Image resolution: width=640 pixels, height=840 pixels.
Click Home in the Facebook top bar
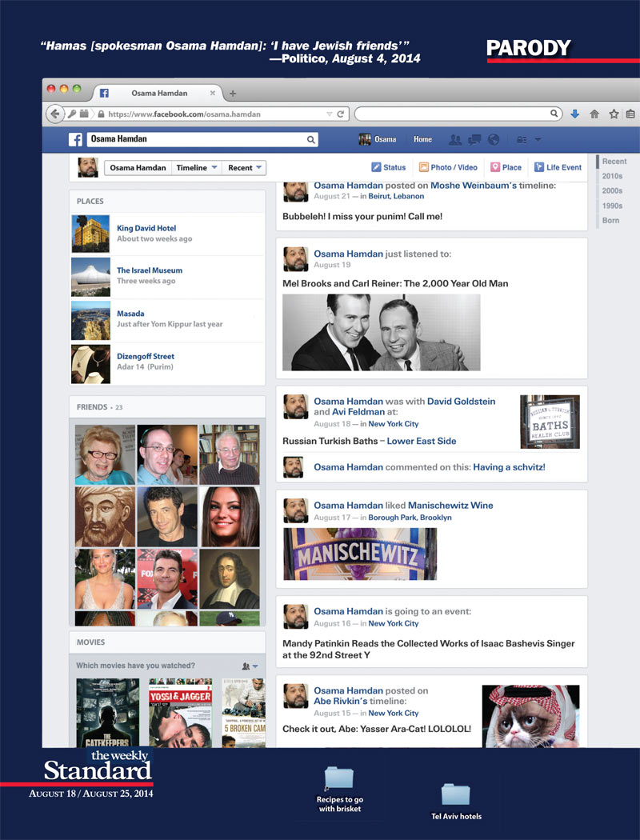pos(422,140)
